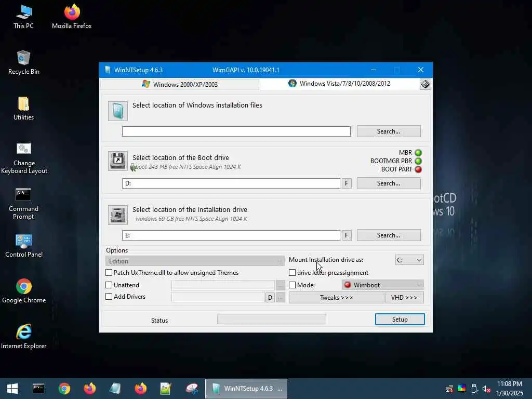This screenshot has width=532, height=399.
Task: Toggle the Unattend checkbox
Action: (x=109, y=285)
